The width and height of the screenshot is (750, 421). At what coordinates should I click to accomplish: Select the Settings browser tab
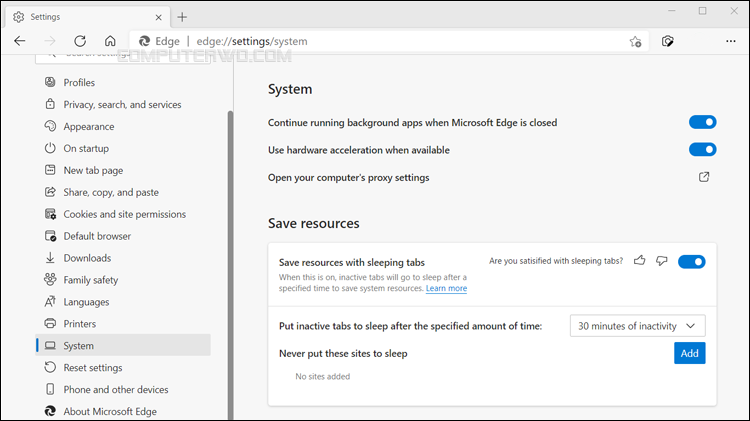tap(88, 17)
